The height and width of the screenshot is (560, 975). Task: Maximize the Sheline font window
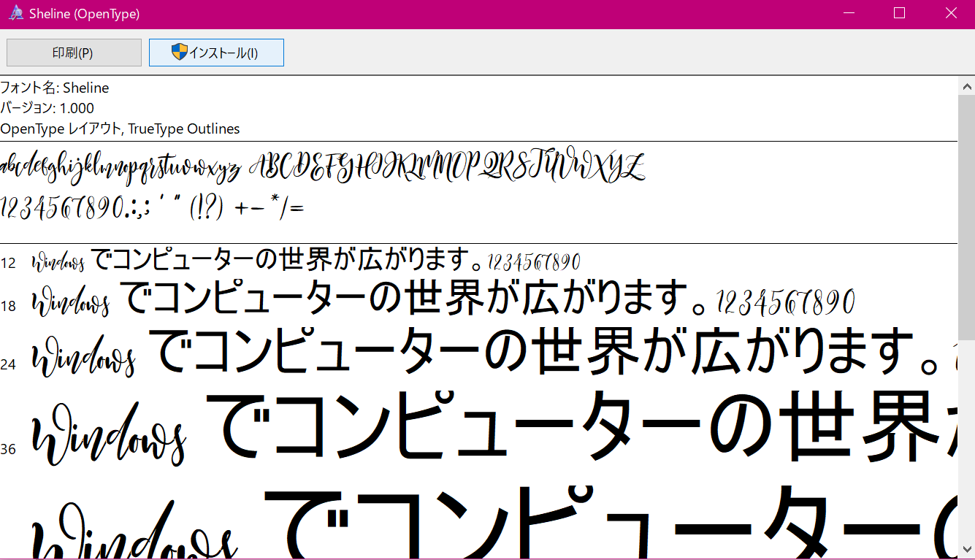click(899, 13)
